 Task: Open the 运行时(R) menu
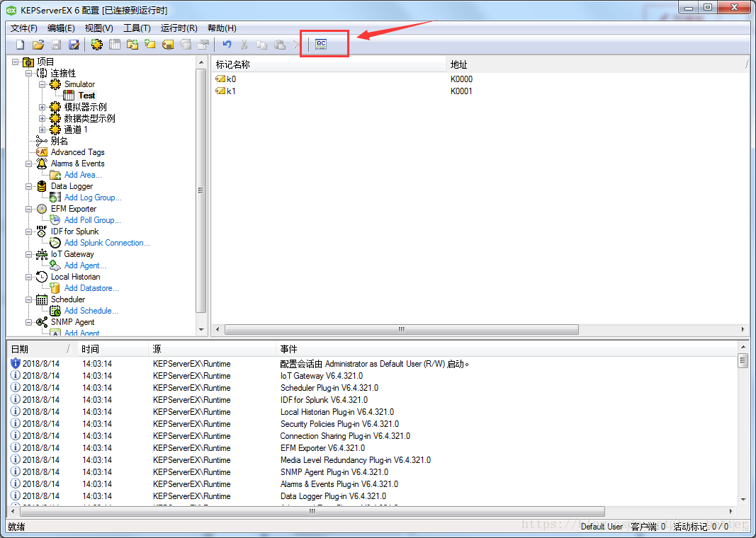coord(179,28)
